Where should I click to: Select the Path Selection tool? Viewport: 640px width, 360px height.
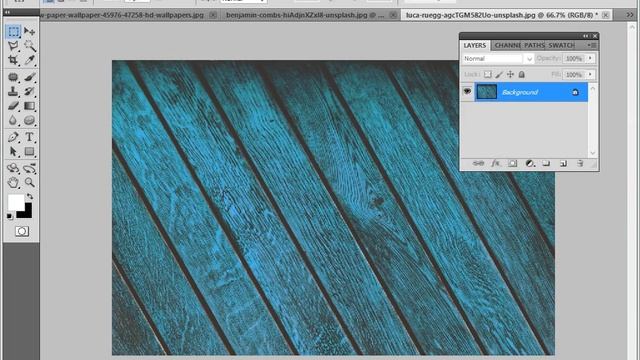coord(13,151)
